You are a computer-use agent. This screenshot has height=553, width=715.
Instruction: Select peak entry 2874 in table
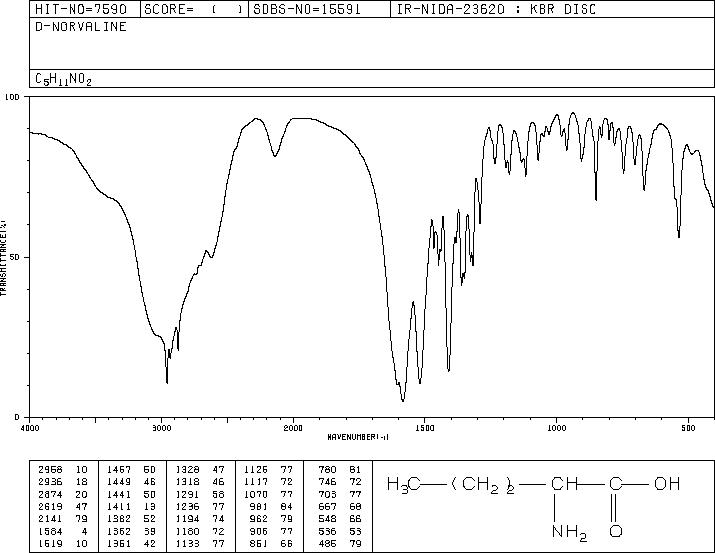pyautogui.click(x=62, y=494)
